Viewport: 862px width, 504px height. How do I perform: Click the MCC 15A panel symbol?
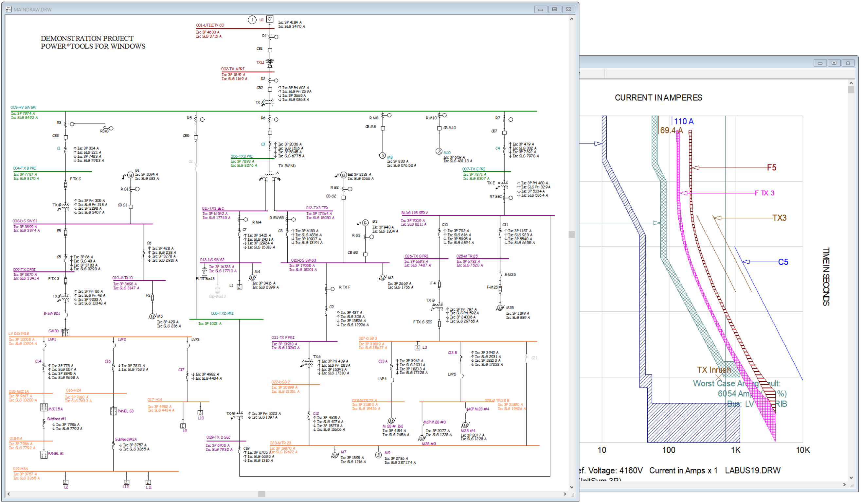44,407
